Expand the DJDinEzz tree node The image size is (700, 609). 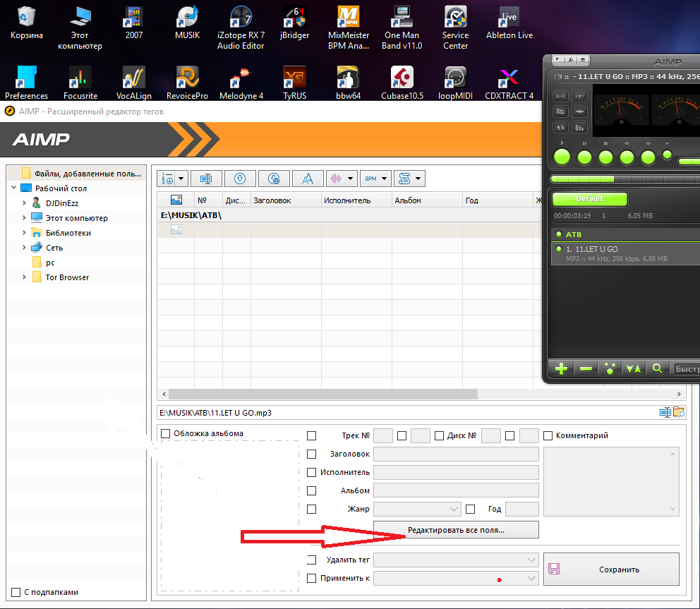pyautogui.click(x=24, y=203)
